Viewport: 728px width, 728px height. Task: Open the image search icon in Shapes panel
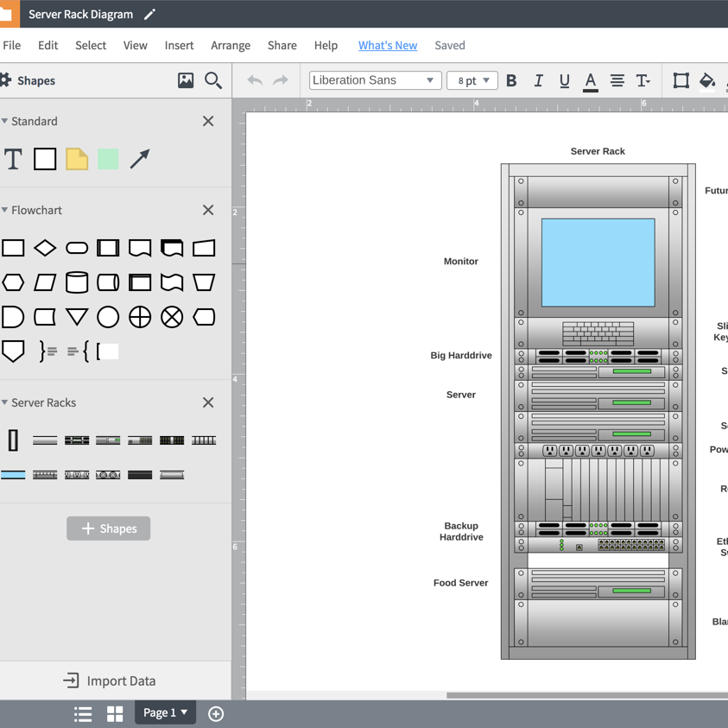[186, 80]
